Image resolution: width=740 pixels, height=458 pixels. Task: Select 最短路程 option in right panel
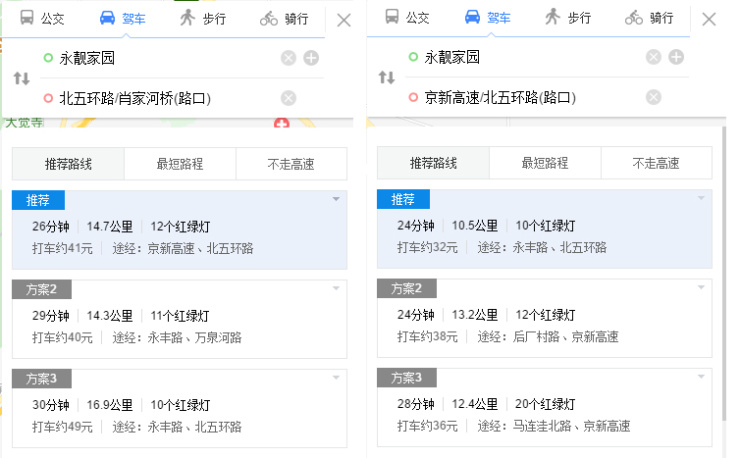tap(545, 163)
